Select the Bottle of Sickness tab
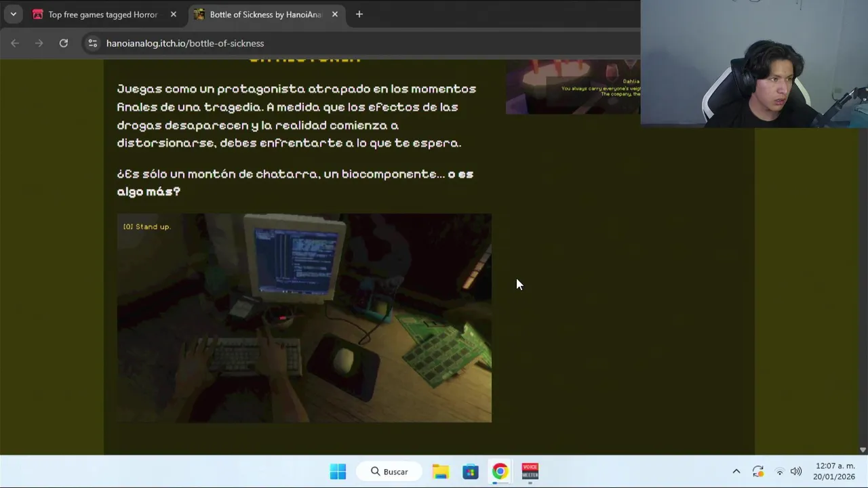Viewport: 868px width, 488px height. (266, 14)
